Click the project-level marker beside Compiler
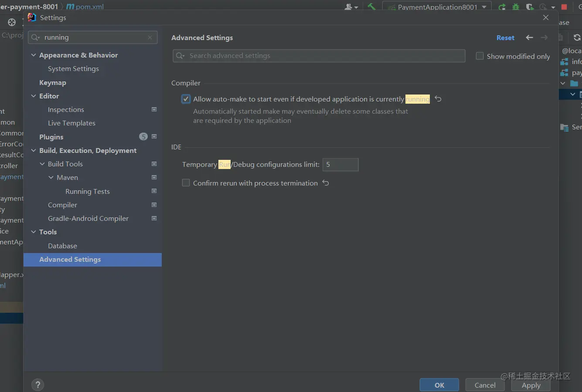Image resolution: width=582 pixels, height=392 pixels. [x=154, y=205]
